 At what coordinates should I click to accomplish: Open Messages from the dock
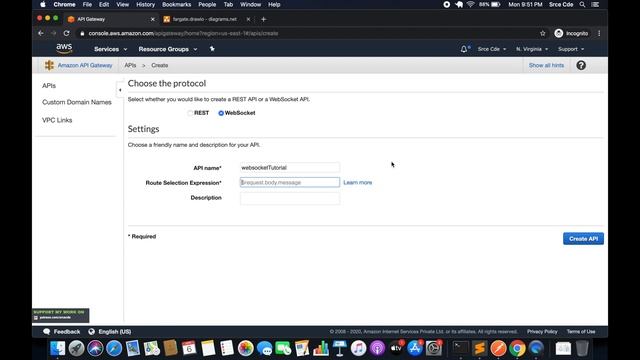coord(264,348)
